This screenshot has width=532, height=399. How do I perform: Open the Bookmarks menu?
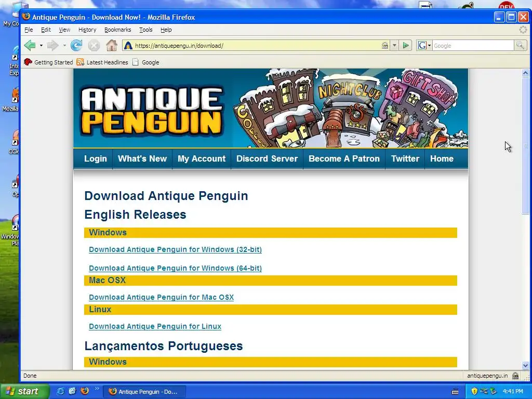pos(117,30)
